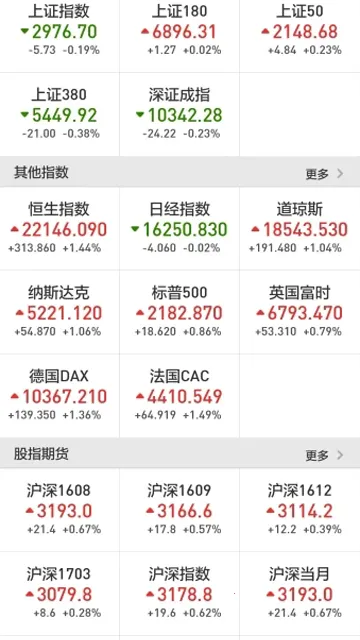Viewport: 360px width, 640px height.
Task: Open the 沪深1608 futures contract
Action: [x=60, y=510]
